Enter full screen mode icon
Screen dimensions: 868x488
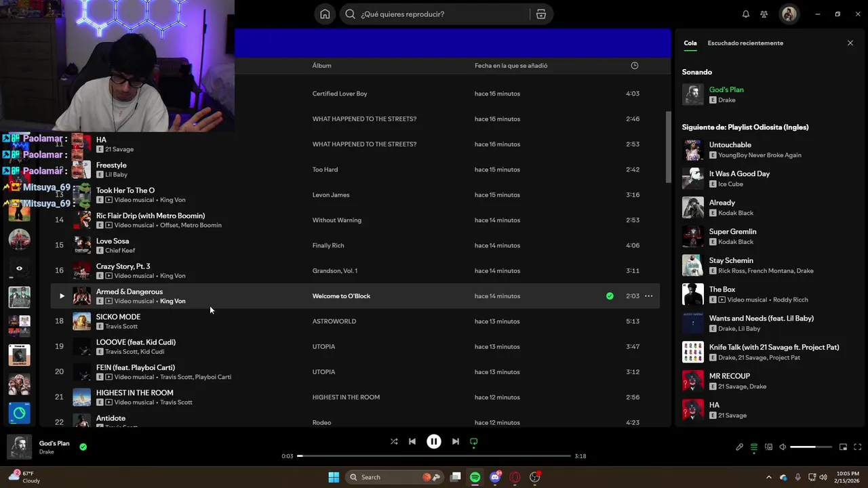(x=858, y=447)
